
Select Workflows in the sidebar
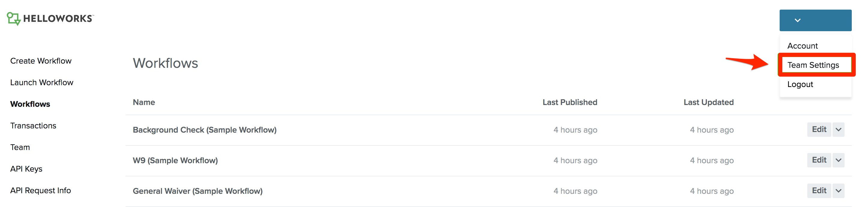[x=30, y=104]
